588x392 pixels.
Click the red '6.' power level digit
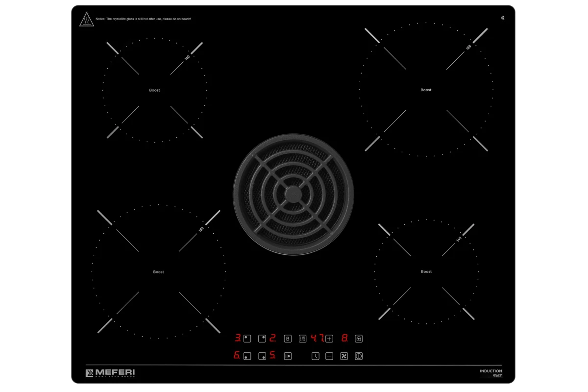pos(237,356)
